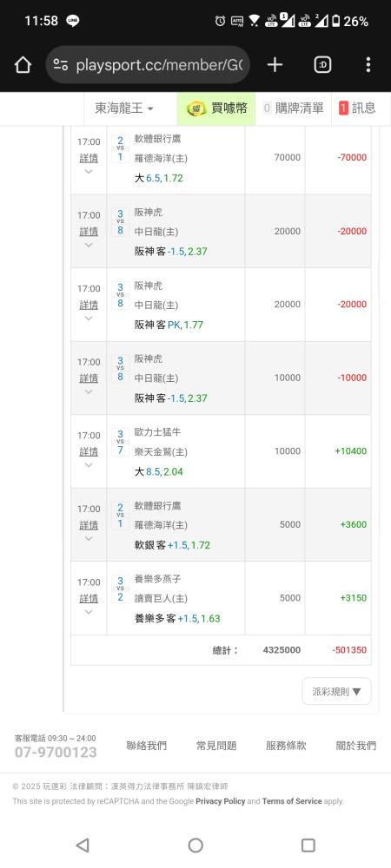Open a new tab with plus icon
391x868 pixels.
[275, 65]
